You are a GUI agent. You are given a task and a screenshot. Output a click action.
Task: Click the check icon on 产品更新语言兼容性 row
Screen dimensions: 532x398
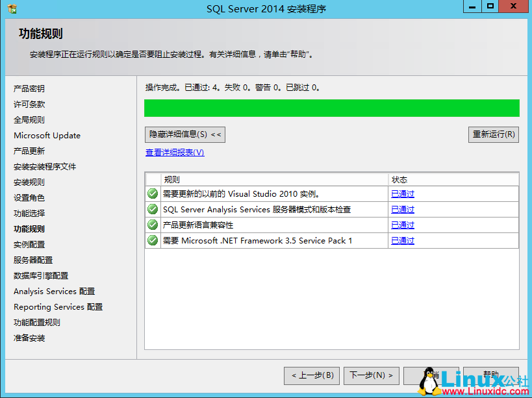(x=152, y=225)
